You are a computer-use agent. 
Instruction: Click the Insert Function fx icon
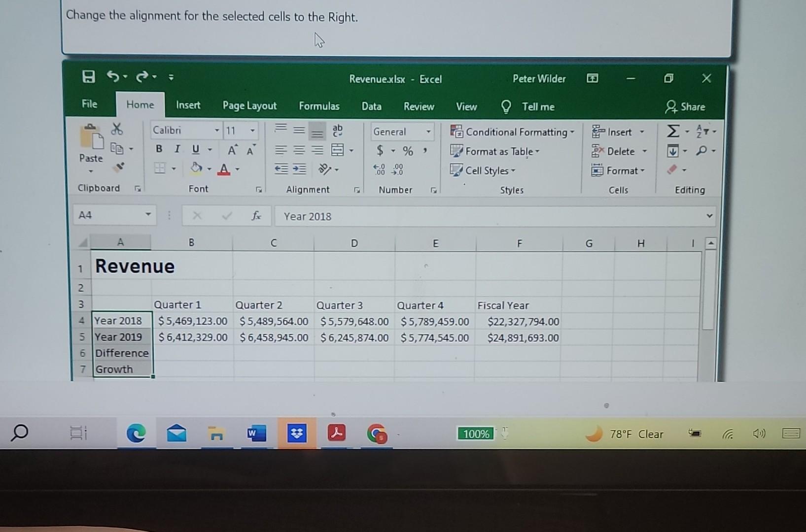click(256, 215)
